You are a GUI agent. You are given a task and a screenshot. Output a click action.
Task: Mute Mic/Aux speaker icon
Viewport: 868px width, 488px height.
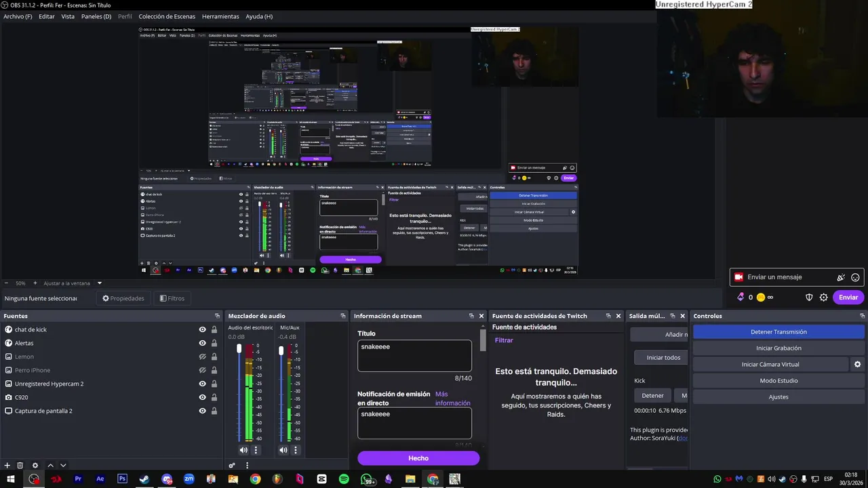tap(283, 450)
